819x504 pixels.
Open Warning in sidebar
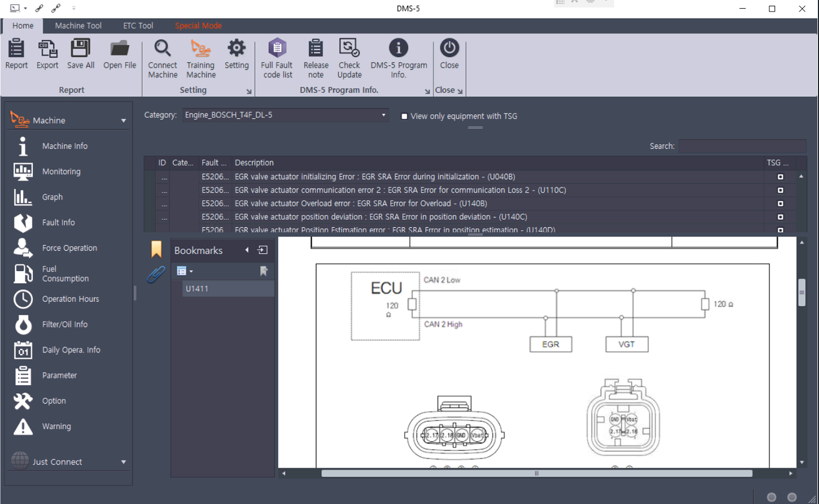57,426
